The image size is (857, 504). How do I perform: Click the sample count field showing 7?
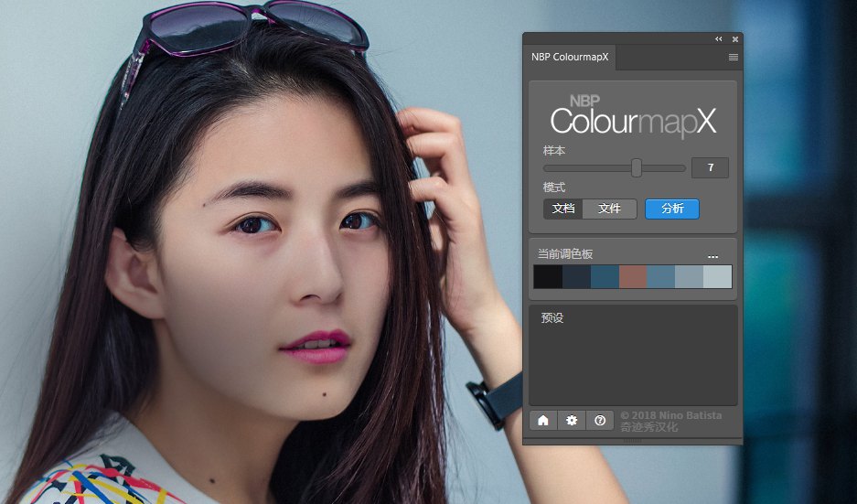710,167
